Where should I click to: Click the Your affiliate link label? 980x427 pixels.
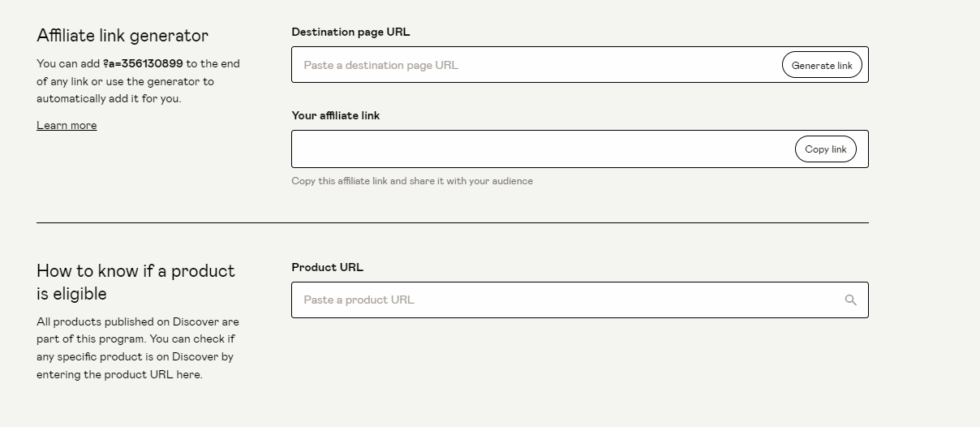tap(335, 116)
